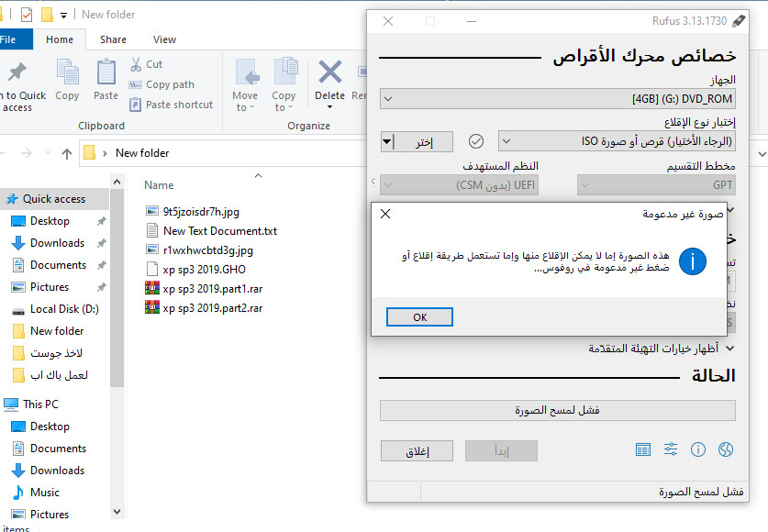Close the unsupported image message dialog
768x532 pixels.
[x=385, y=214]
